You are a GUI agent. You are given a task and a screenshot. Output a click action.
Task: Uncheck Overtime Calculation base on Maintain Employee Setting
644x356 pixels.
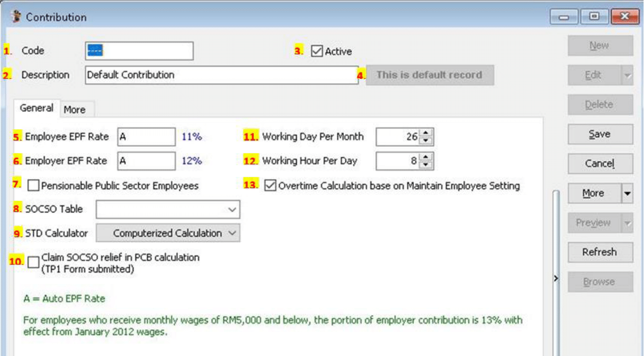click(270, 185)
